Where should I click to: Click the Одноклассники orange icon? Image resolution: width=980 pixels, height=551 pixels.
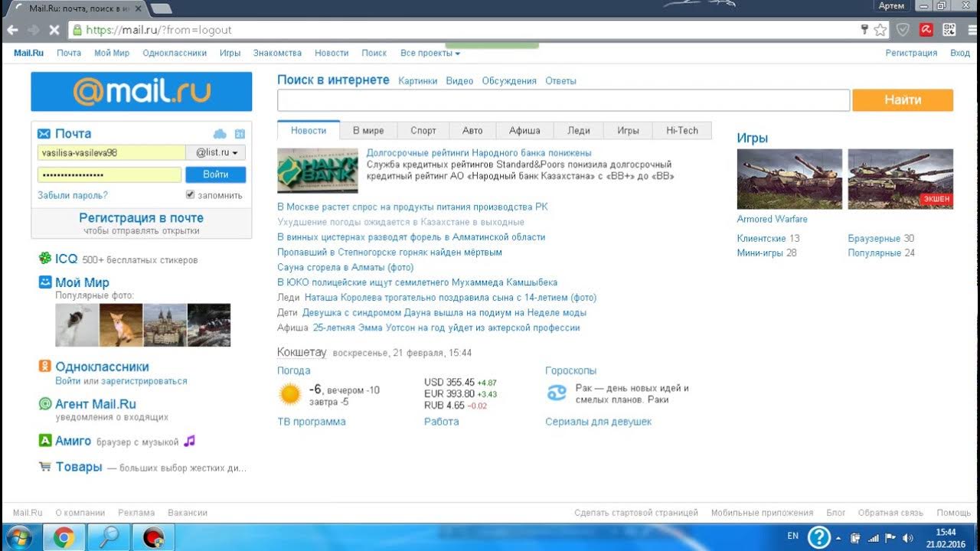[45, 367]
